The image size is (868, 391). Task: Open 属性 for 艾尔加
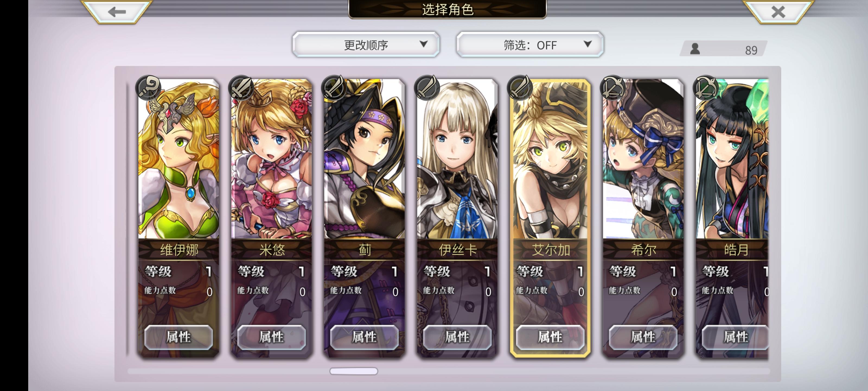click(550, 337)
